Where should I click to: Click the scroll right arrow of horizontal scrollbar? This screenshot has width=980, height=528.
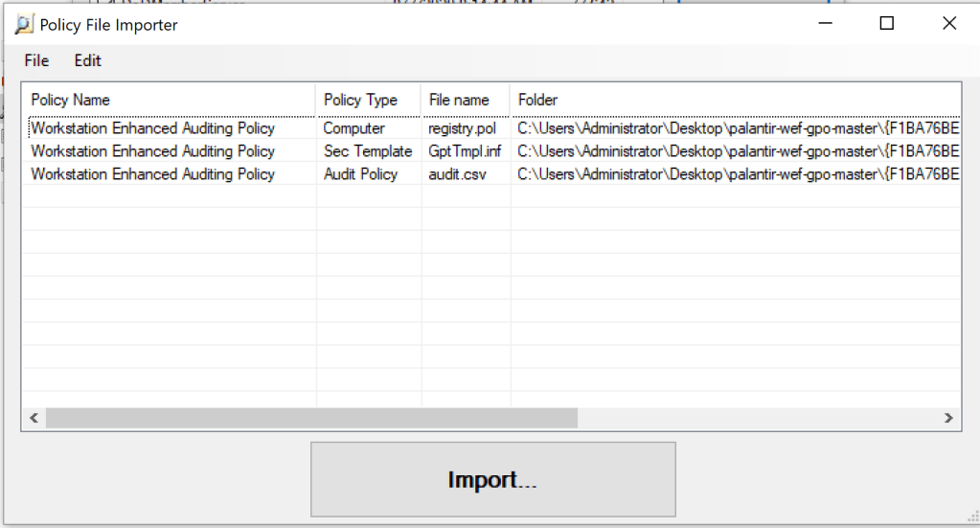(948, 419)
